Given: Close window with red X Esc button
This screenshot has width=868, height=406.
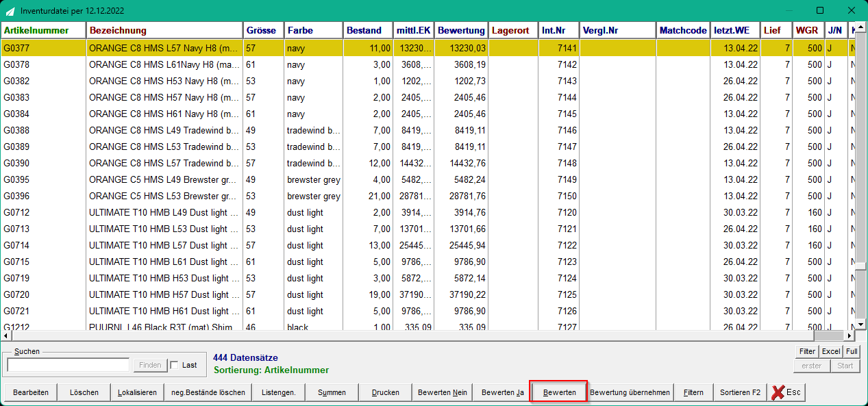Looking at the screenshot, I should (786, 392).
